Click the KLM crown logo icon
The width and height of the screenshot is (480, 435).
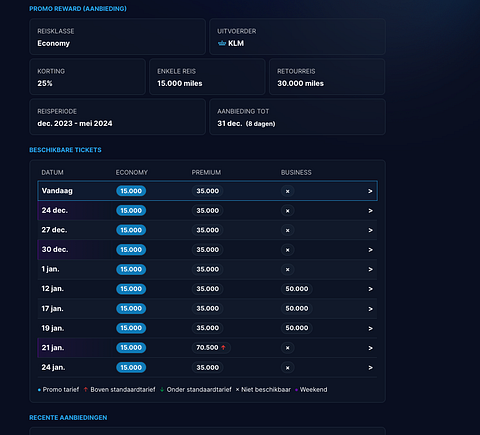(x=222, y=43)
